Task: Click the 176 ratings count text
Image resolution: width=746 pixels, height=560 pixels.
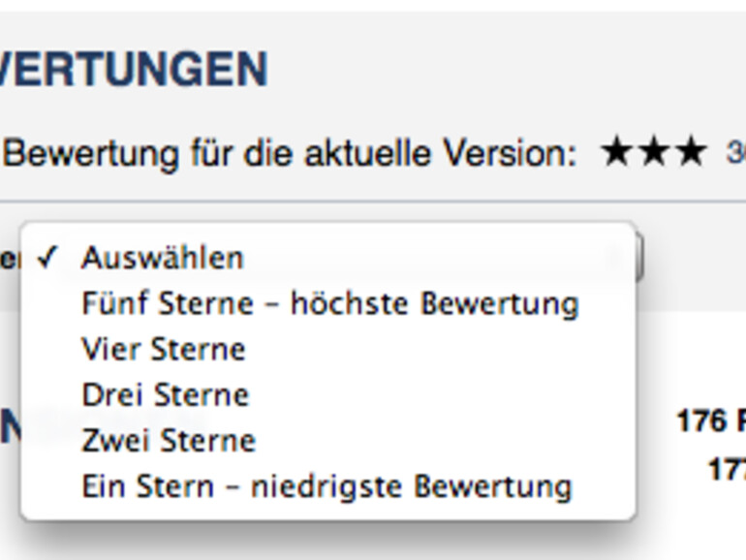Action: [710, 421]
